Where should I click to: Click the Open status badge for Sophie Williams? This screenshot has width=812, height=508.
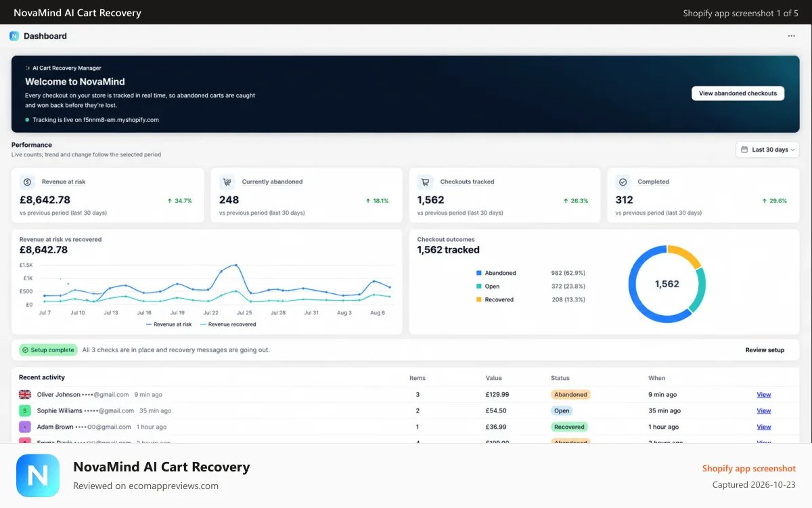pyautogui.click(x=562, y=410)
